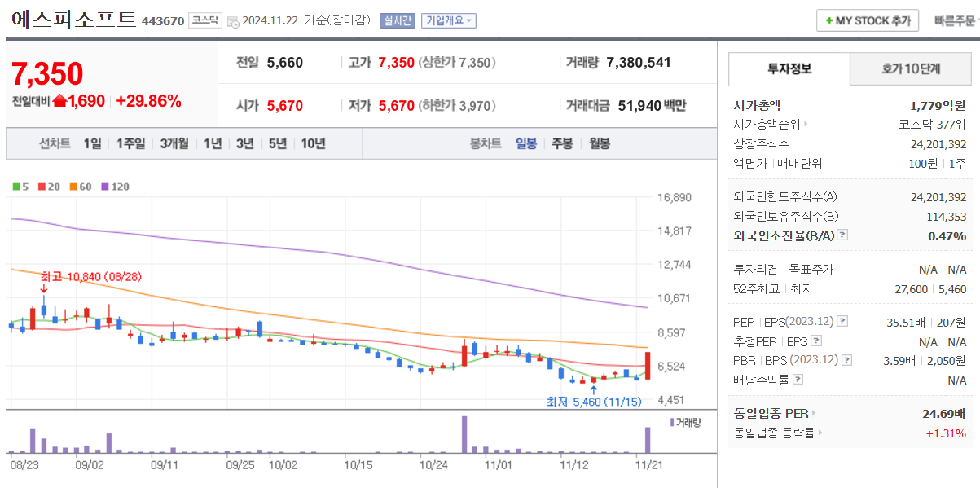Click the 거래대금 value 51,940 백만
This screenshot has width=980, height=488.
click(x=652, y=105)
